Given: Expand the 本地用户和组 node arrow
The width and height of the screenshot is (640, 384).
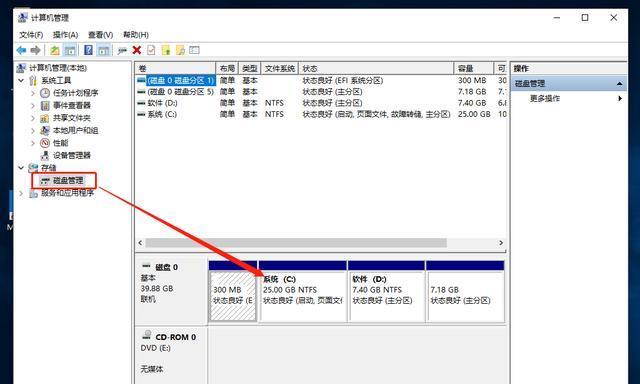Looking at the screenshot, I should (x=33, y=131).
